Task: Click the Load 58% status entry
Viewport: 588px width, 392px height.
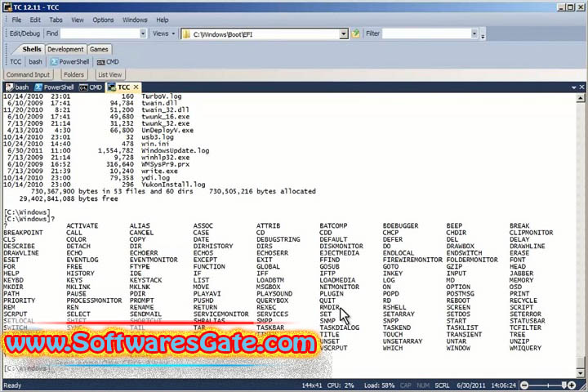Action: [379, 385]
